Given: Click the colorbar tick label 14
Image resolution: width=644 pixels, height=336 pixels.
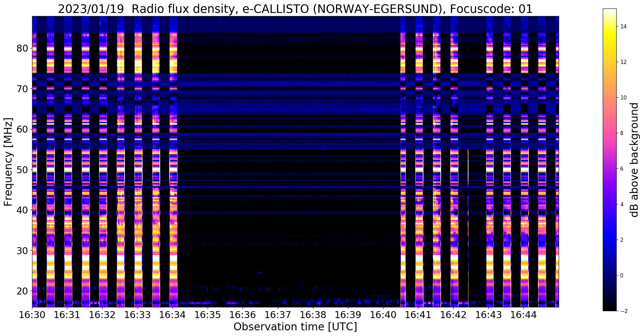Looking at the screenshot, I should (x=623, y=26).
